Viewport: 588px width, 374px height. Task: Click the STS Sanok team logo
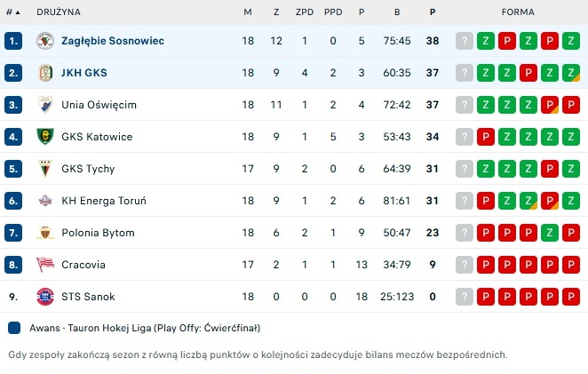(x=45, y=297)
